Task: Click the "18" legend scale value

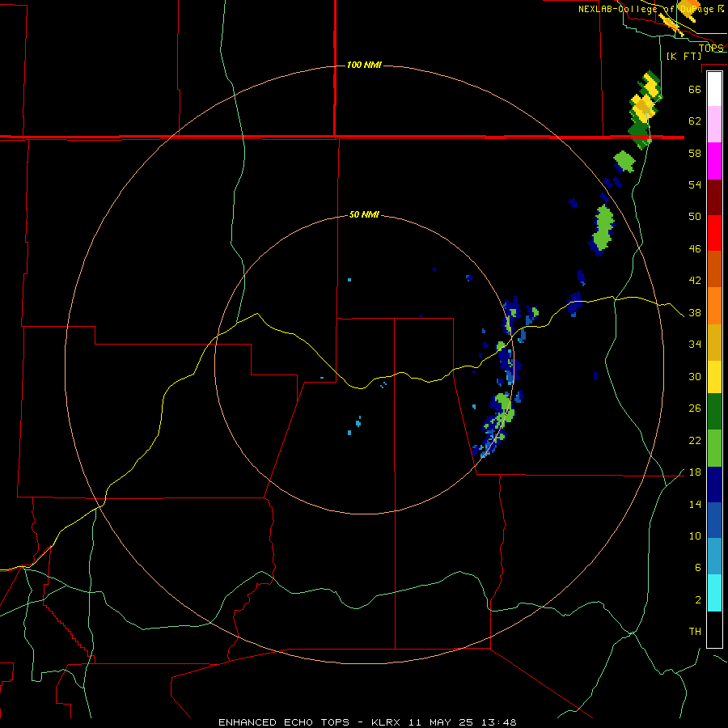Action: [695, 472]
